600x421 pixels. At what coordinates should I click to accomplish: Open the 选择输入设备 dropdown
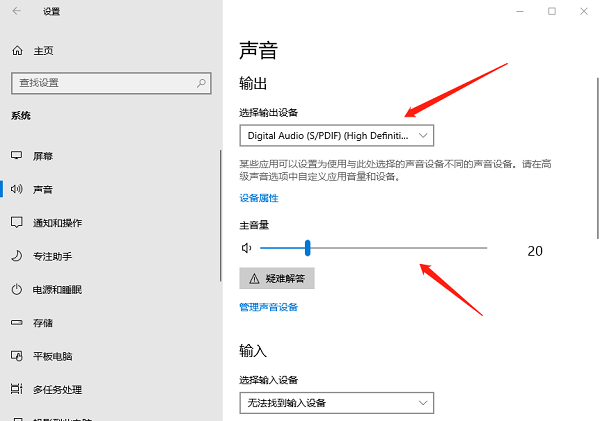coord(337,403)
